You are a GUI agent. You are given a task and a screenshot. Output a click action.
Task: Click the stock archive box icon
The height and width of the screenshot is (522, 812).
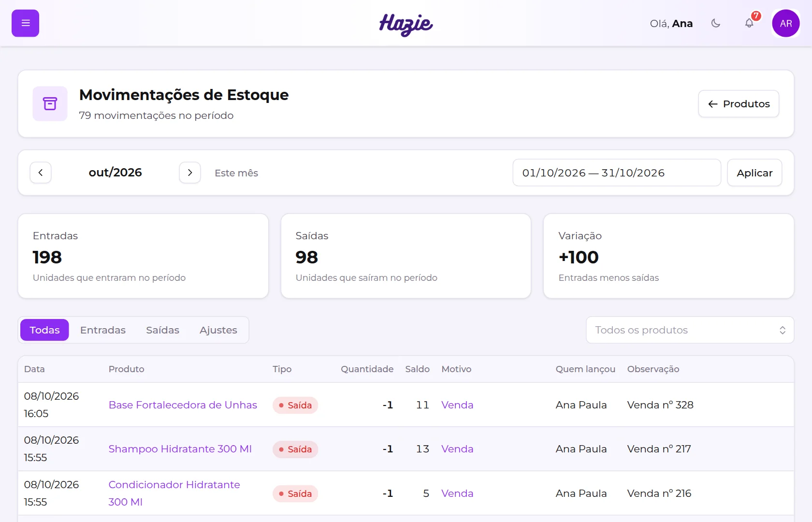point(50,103)
